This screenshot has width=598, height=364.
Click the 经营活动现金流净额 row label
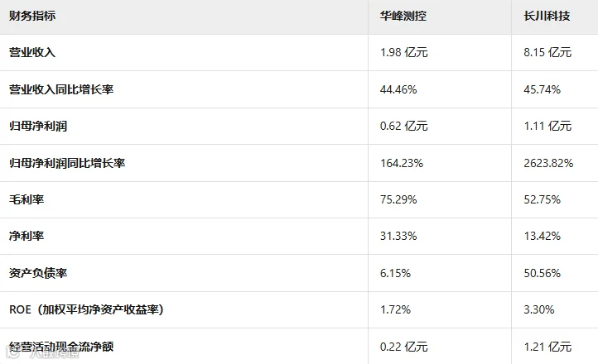tap(61, 347)
